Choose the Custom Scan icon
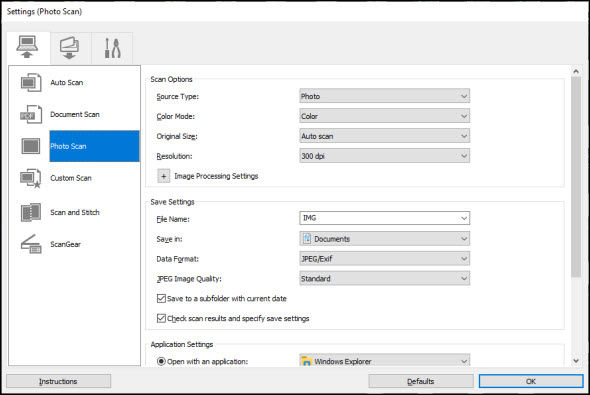This screenshot has height=395, width=590. 31,178
